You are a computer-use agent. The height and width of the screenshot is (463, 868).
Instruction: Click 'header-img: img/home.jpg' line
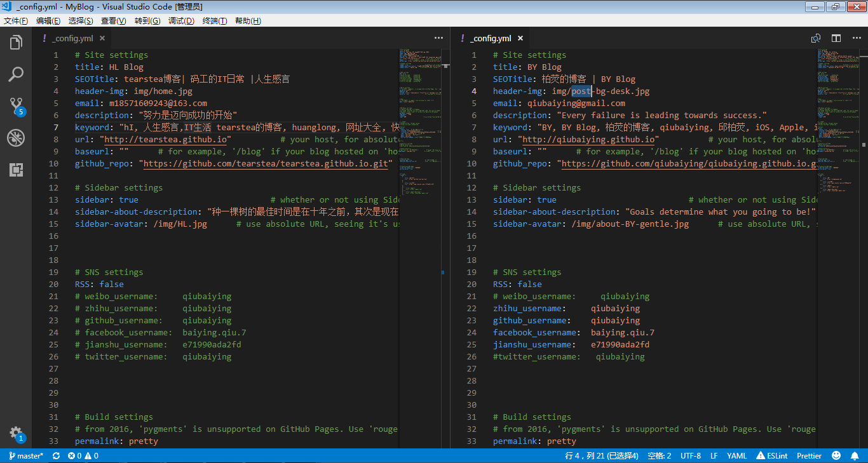pos(133,91)
